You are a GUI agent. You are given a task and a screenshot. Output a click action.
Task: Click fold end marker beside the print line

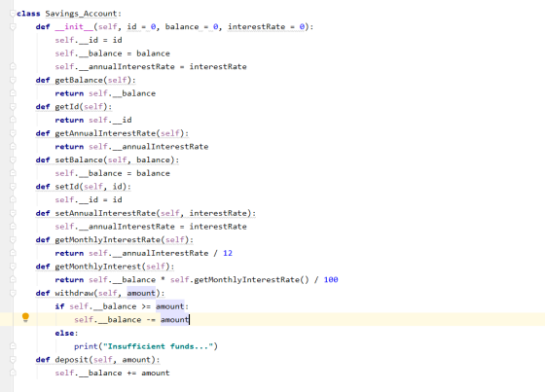(x=13, y=346)
